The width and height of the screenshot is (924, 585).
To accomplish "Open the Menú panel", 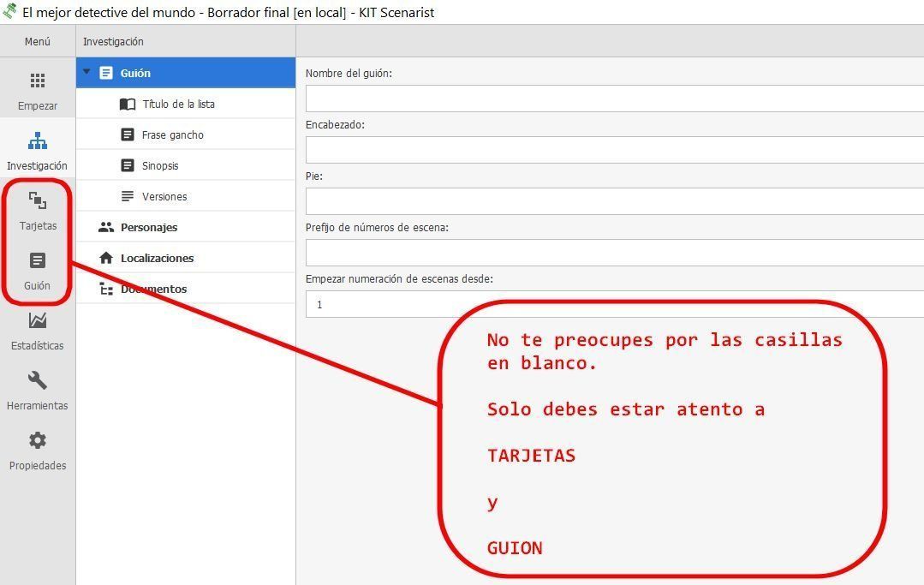I will point(38,40).
